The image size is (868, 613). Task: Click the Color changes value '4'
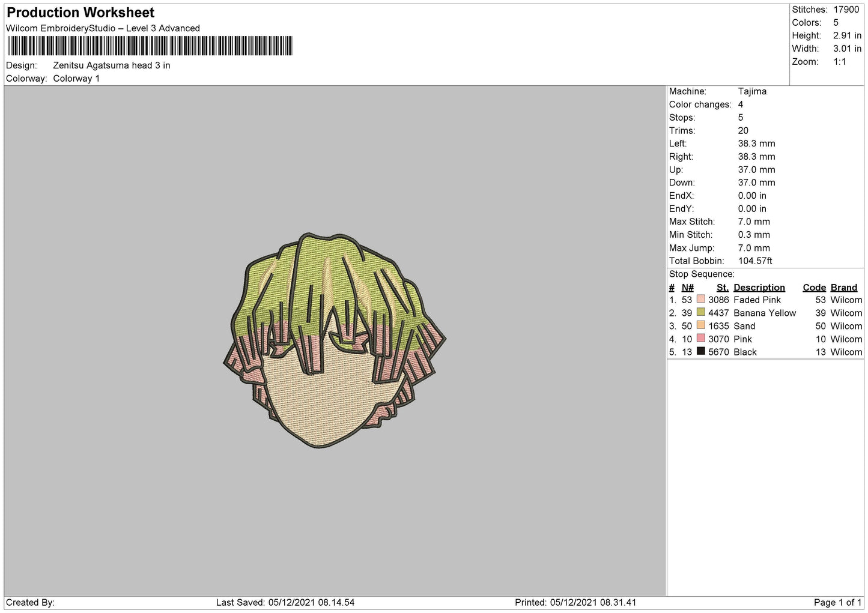[741, 104]
